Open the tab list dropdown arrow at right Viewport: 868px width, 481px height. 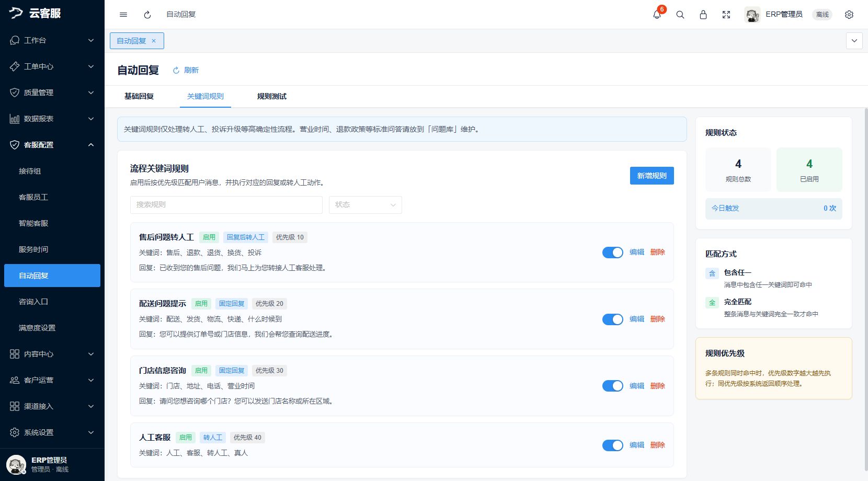coord(854,41)
